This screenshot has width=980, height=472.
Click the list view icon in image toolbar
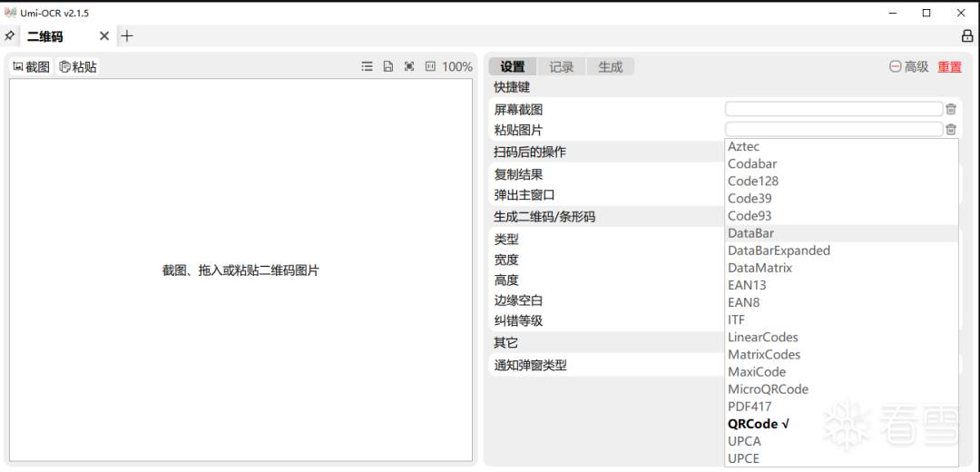pos(367,66)
